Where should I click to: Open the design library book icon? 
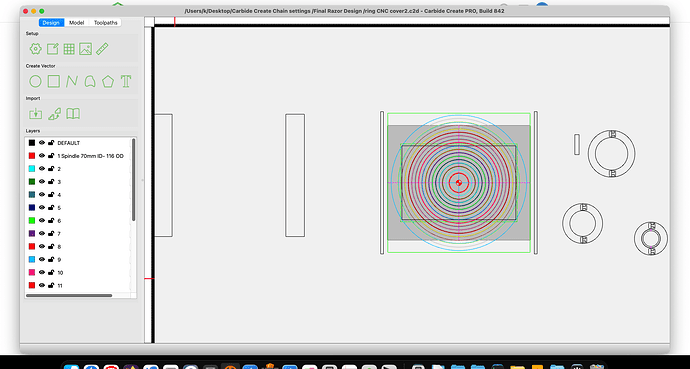[73, 114]
